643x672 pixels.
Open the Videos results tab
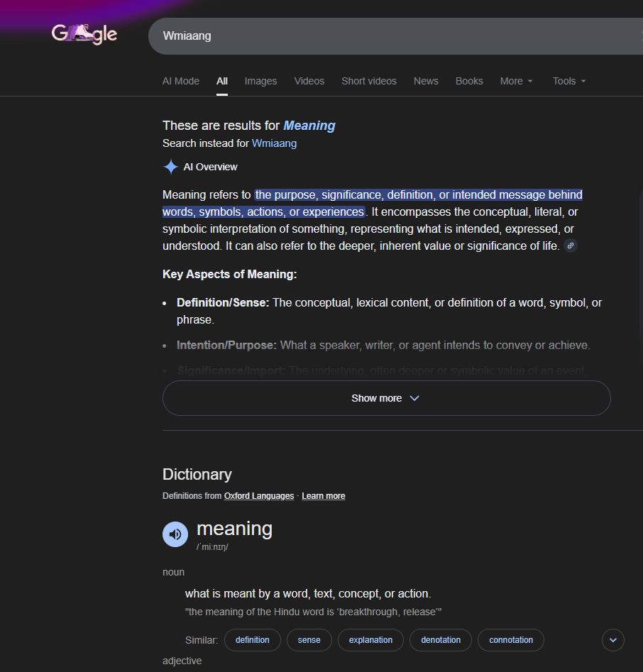309,81
